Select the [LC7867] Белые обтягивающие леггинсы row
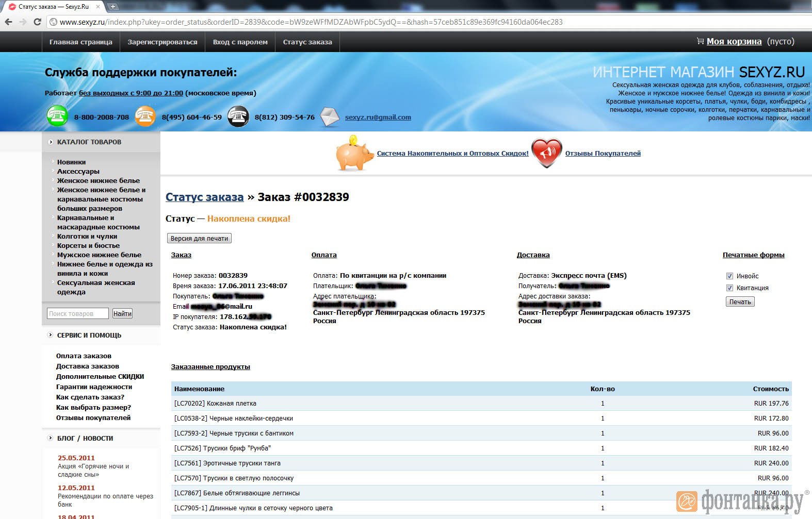 (481, 493)
